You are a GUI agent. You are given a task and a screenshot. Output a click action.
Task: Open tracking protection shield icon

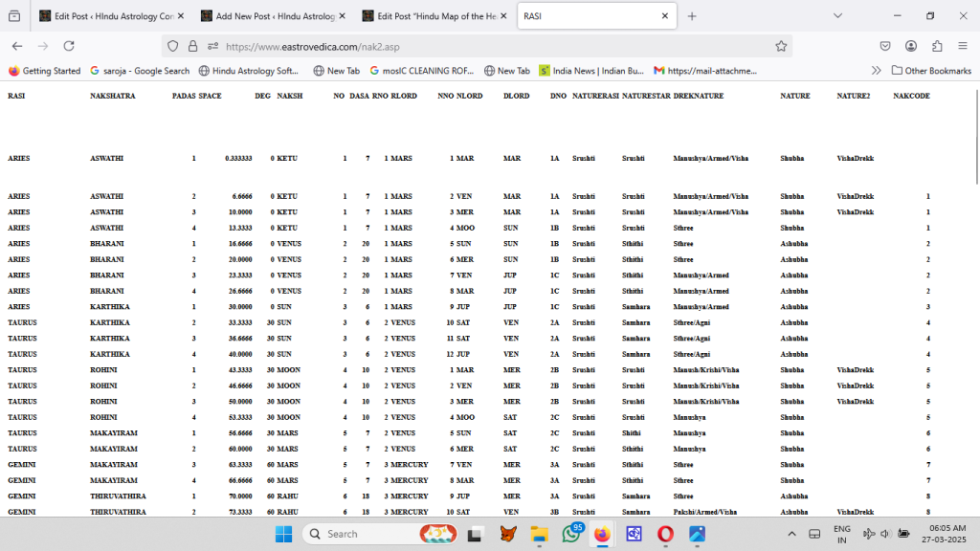(173, 46)
